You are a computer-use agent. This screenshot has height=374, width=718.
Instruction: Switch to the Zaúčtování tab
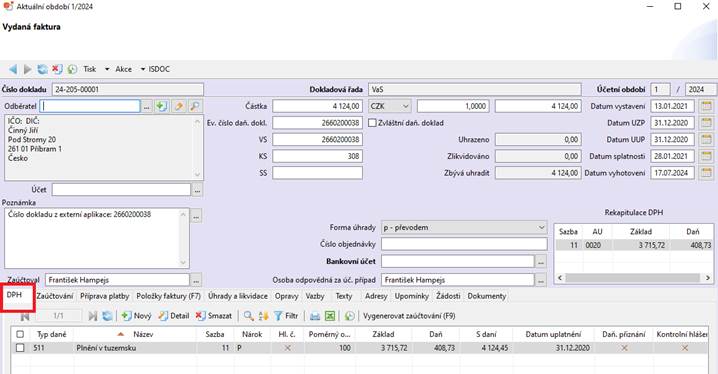click(x=54, y=296)
